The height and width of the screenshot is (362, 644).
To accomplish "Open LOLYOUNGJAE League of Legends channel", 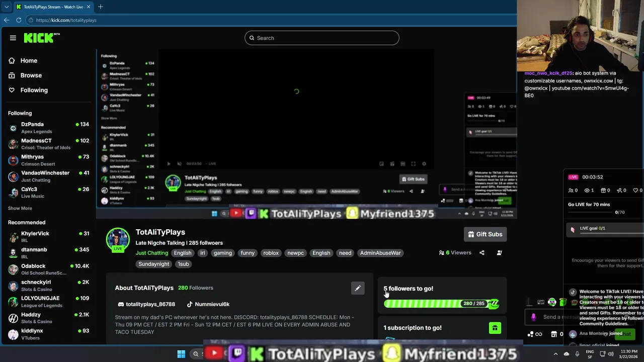I will pos(48,302).
